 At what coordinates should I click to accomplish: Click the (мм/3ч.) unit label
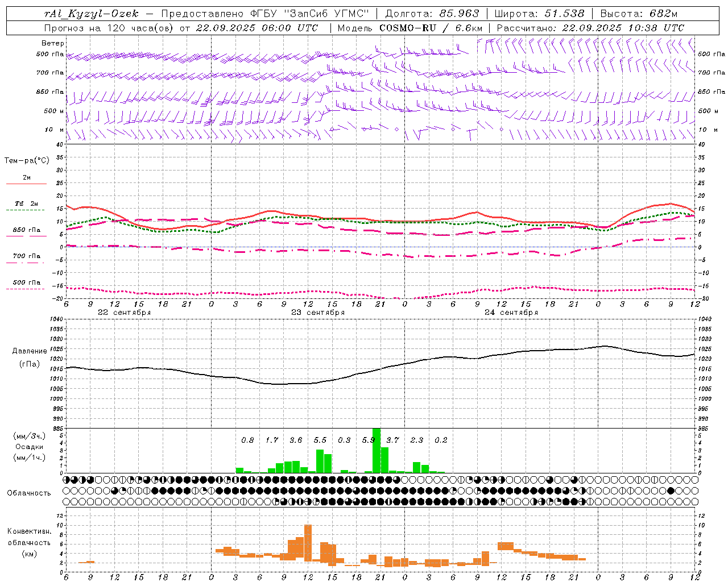pos(30,436)
